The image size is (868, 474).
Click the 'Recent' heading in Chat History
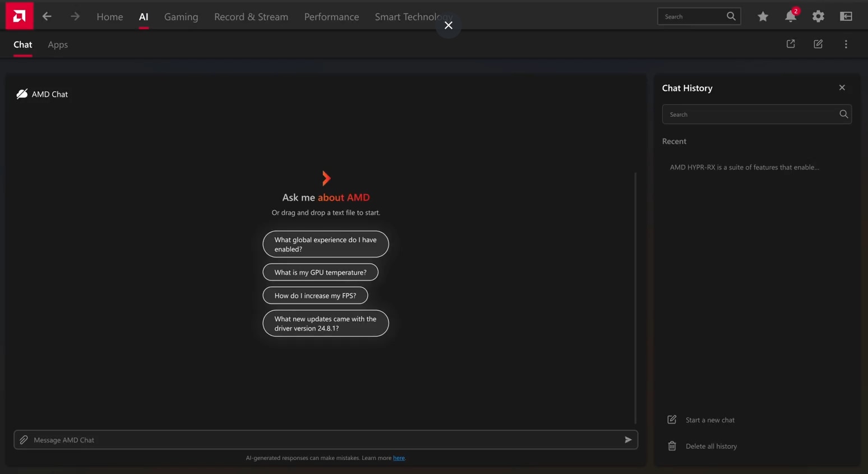[x=674, y=141]
